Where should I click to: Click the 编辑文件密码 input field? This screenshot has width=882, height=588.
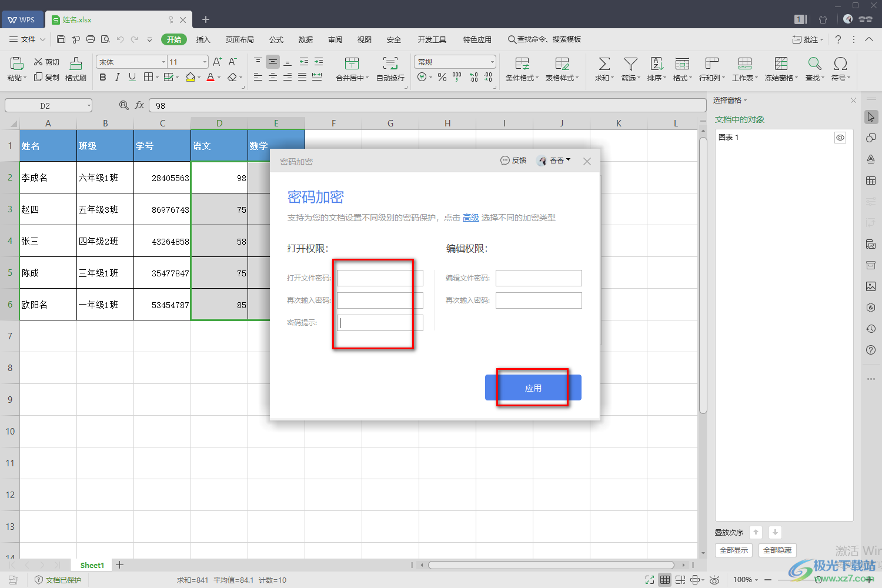click(x=539, y=278)
